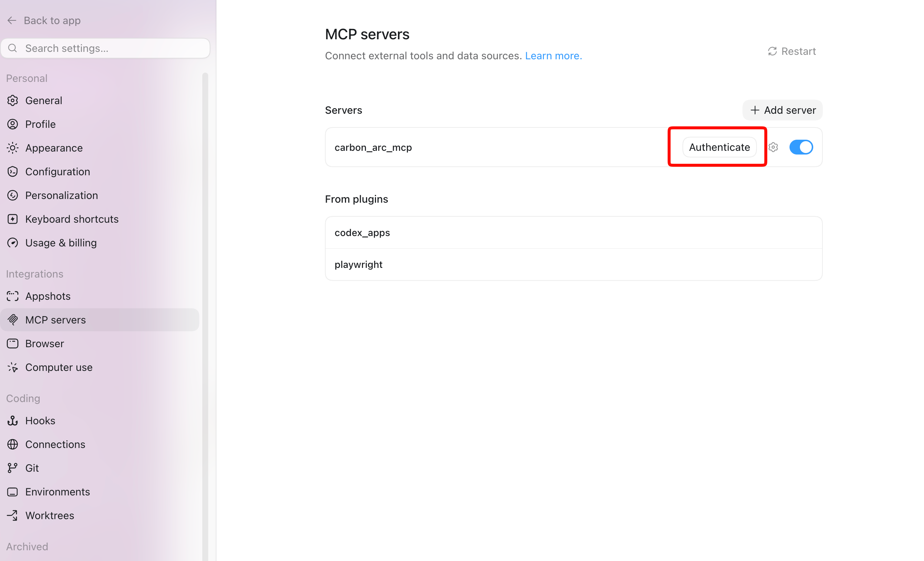Click the Worktrees icon
The image size is (924, 561).
[x=12, y=516]
